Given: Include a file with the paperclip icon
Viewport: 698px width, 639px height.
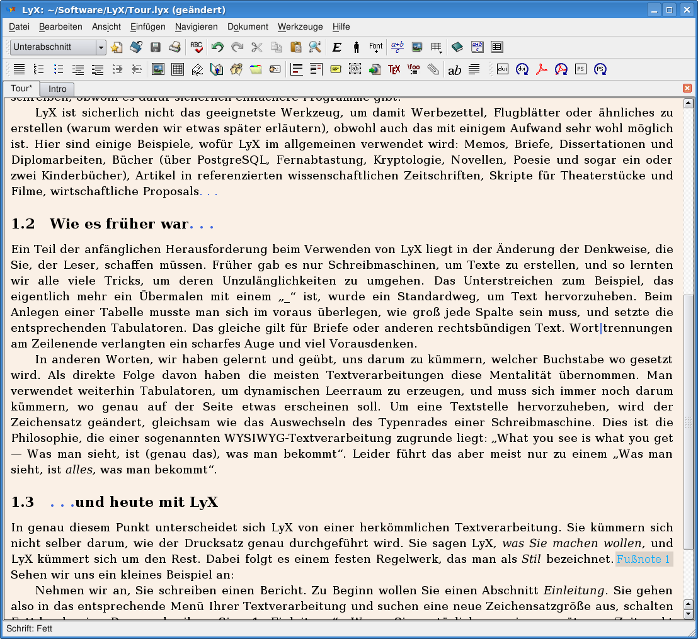Looking at the screenshot, I should coord(433,69).
